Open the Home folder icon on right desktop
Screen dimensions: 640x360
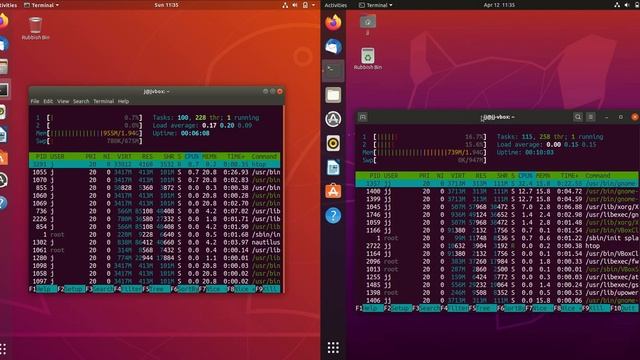[368, 24]
